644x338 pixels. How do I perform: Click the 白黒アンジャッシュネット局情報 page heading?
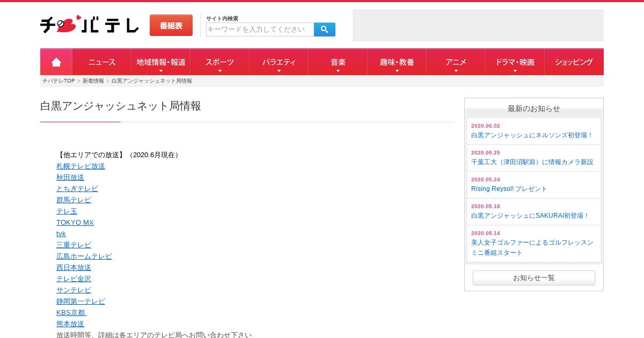pyautogui.click(x=121, y=106)
